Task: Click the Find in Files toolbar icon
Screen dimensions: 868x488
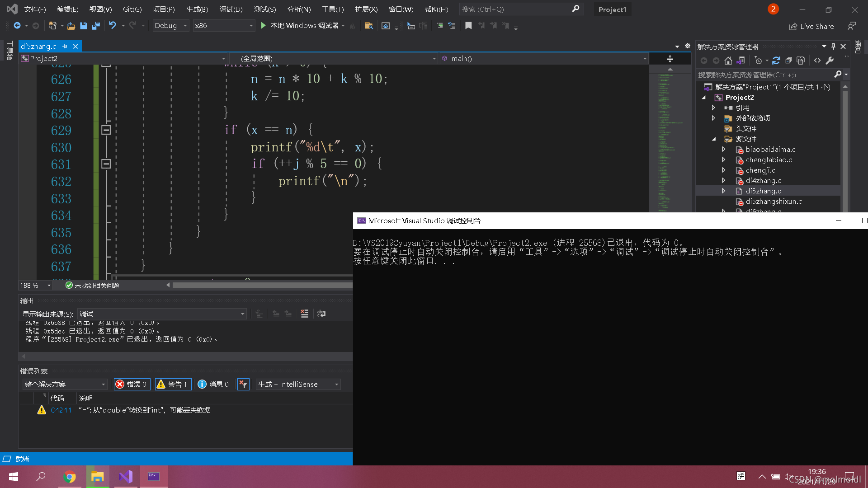Action: pos(369,26)
